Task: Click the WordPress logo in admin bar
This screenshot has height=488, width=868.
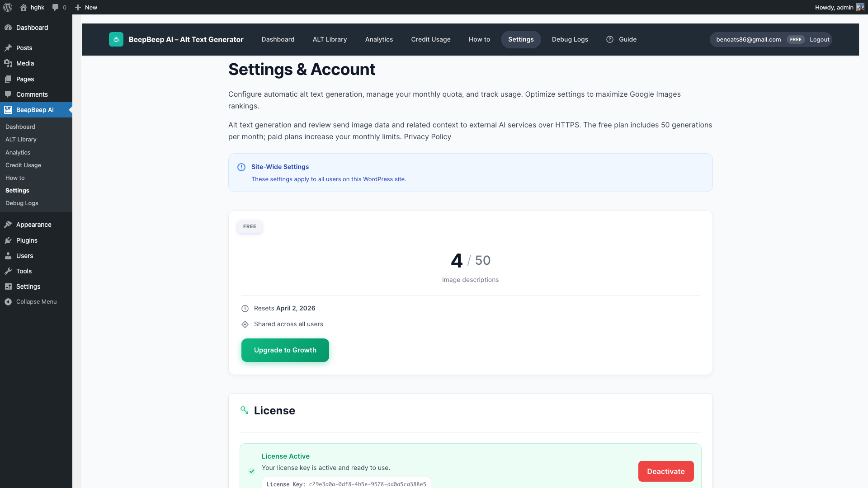Action: pyautogui.click(x=8, y=7)
